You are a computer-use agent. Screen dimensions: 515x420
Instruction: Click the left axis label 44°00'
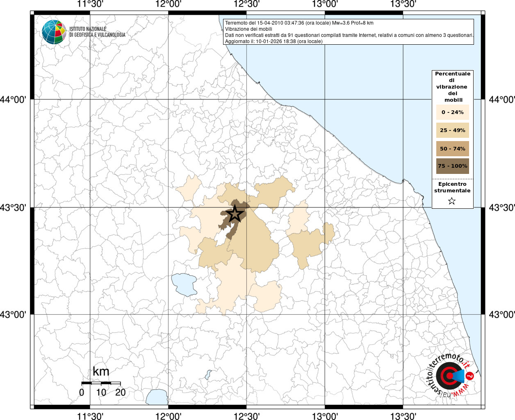pos(14,100)
